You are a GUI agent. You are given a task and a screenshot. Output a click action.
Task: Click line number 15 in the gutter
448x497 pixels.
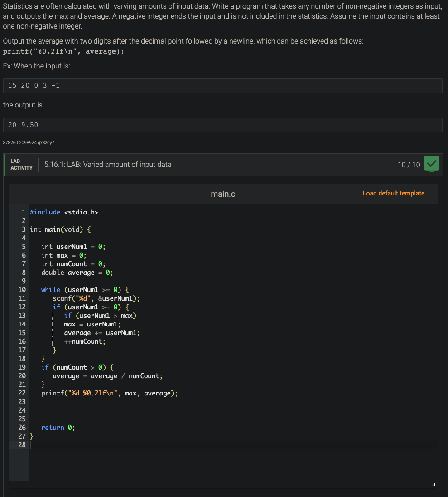(x=22, y=332)
